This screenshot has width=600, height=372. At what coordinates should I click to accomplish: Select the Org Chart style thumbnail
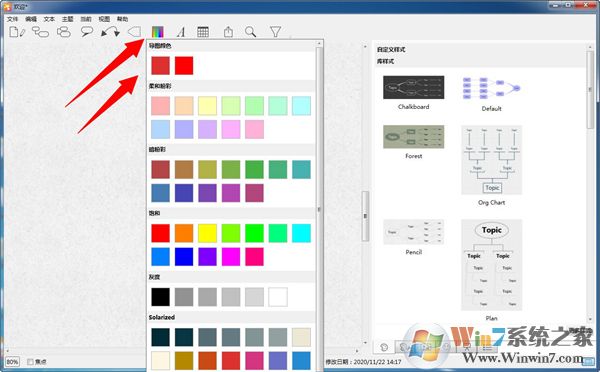click(492, 160)
